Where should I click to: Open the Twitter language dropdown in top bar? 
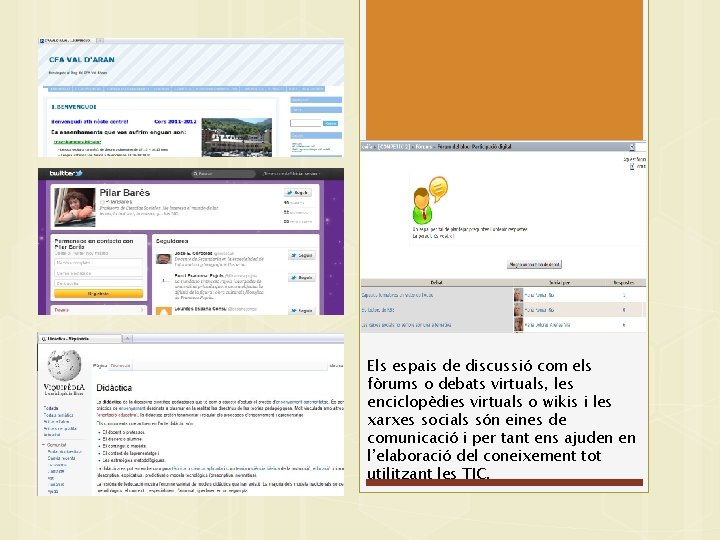point(291,174)
